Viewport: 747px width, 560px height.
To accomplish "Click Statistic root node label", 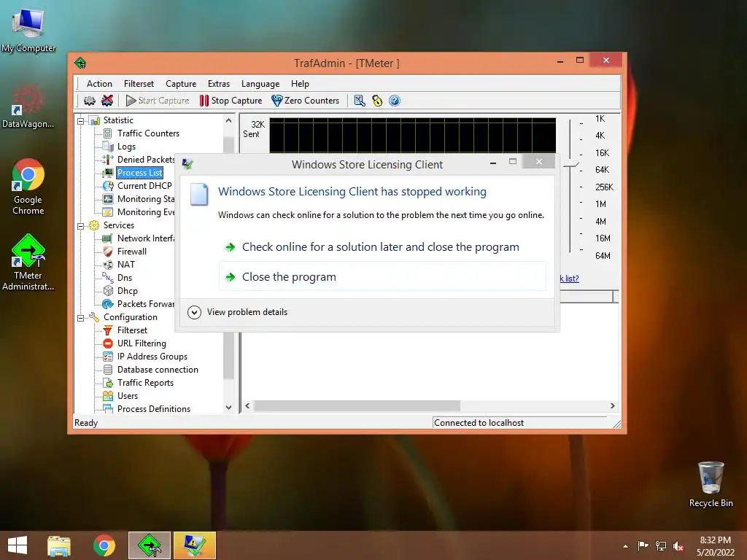I will [118, 120].
